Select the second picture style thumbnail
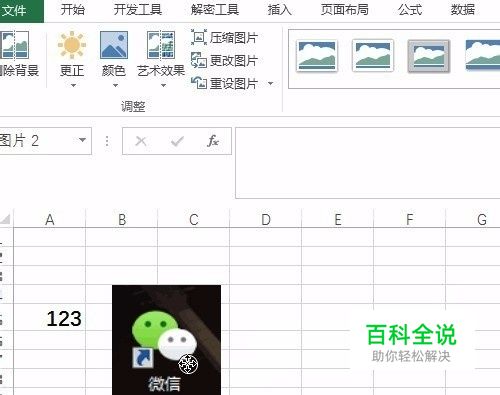This screenshot has width=500, height=395. (373, 55)
